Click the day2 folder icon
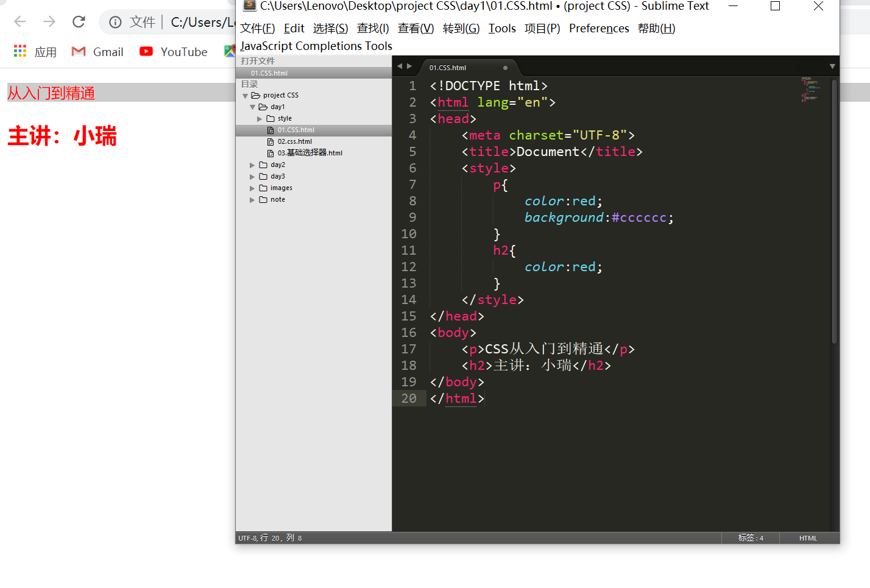 coord(263,165)
